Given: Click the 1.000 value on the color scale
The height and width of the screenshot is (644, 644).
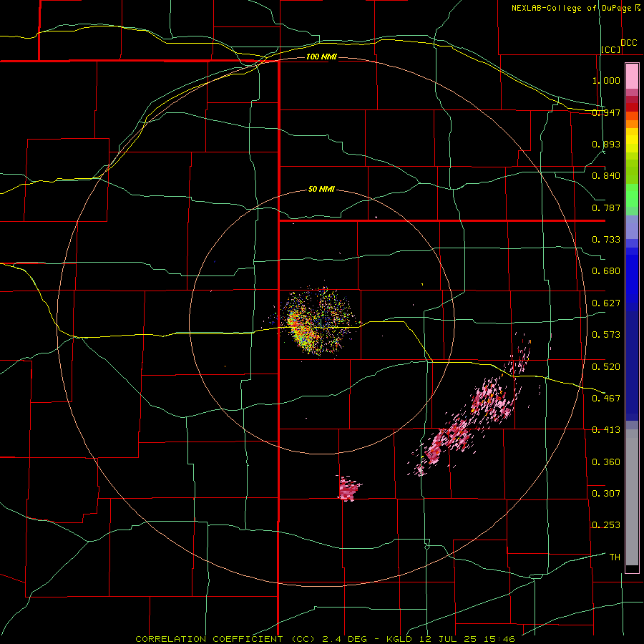Looking at the screenshot, I should click(x=606, y=80).
